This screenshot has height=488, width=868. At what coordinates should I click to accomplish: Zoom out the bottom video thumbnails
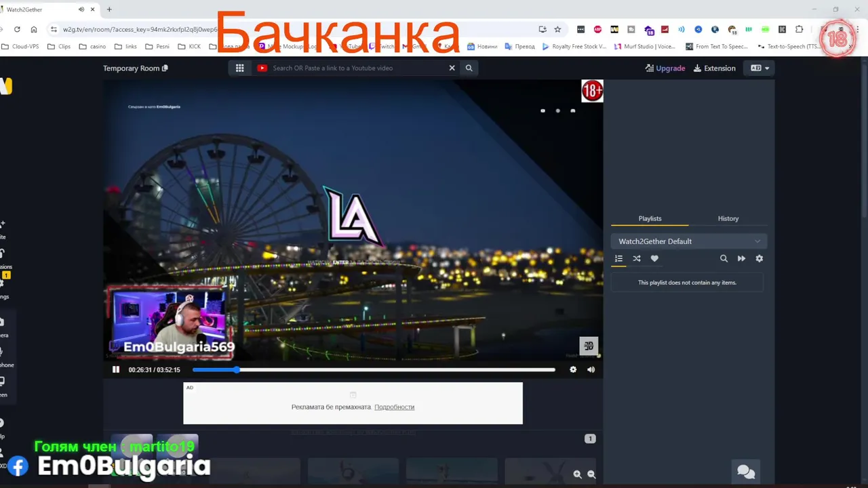pyautogui.click(x=591, y=474)
